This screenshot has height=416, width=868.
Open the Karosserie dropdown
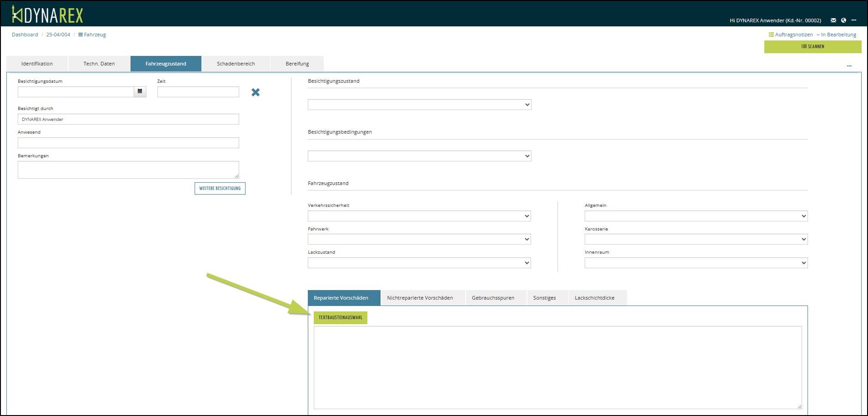[696, 239]
